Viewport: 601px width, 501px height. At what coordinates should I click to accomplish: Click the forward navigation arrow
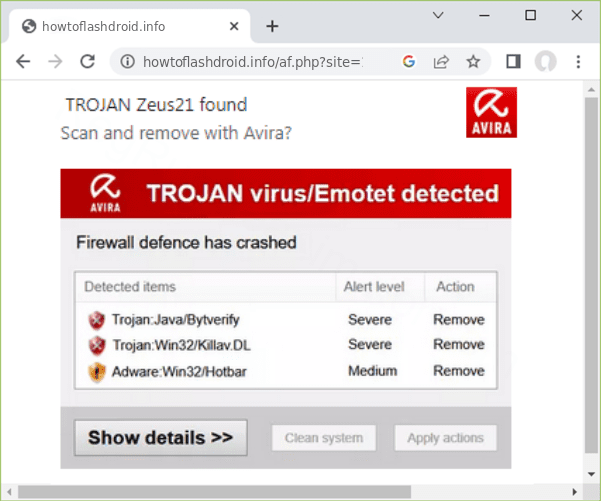point(55,61)
